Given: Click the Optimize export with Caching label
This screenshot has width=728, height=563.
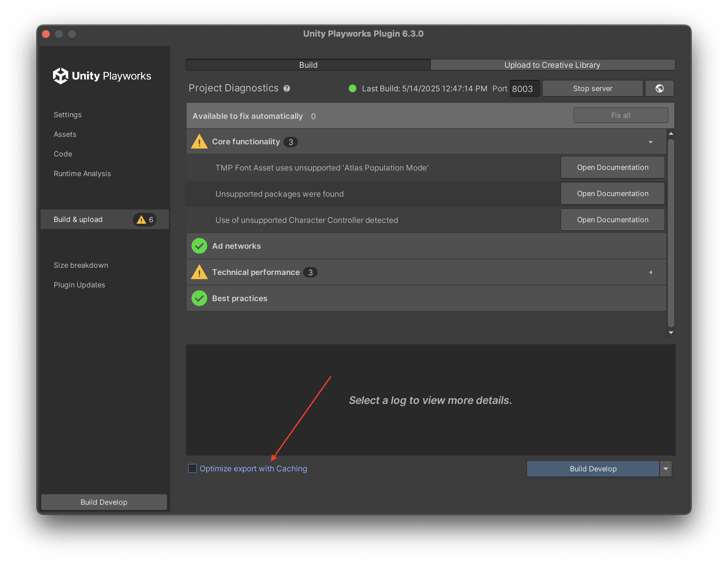Looking at the screenshot, I should [253, 469].
